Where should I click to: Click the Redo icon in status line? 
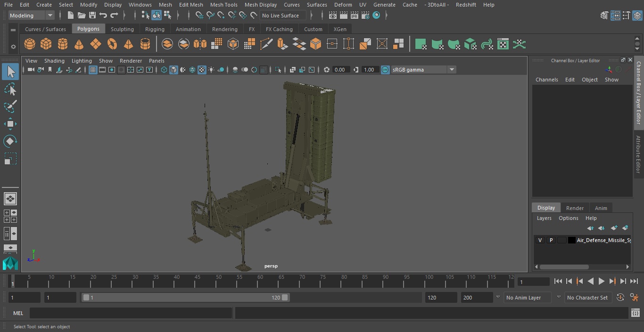click(x=114, y=16)
